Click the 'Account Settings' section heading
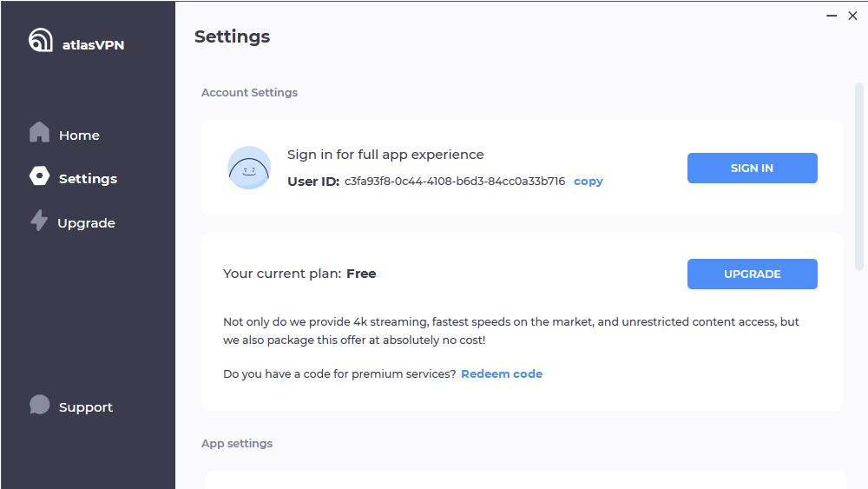868x489 pixels. tap(249, 92)
